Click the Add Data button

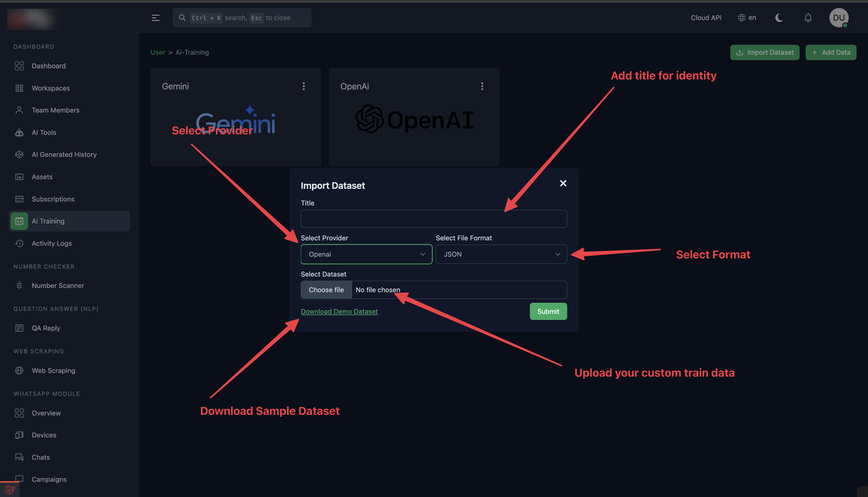tap(831, 52)
